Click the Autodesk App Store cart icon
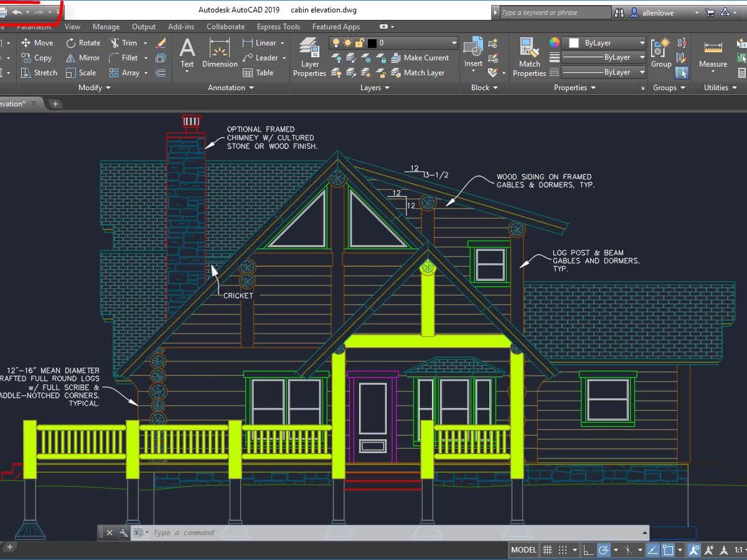The width and height of the screenshot is (747, 560). point(710,12)
